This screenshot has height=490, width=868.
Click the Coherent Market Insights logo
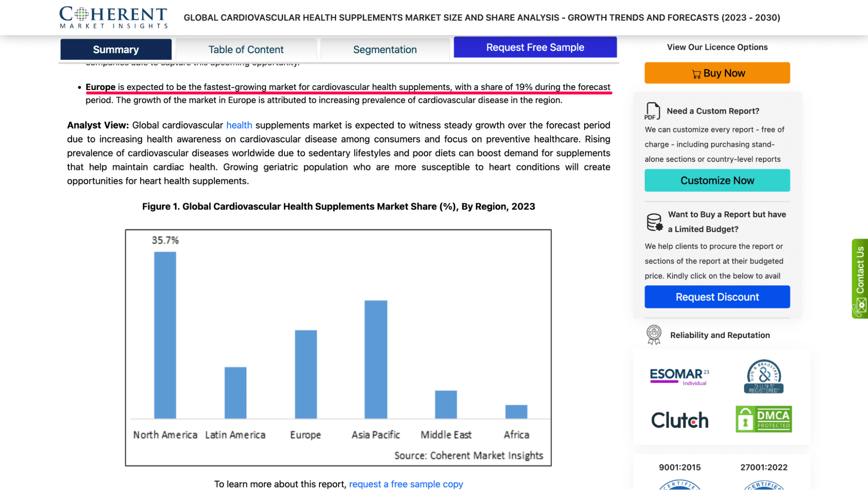tap(113, 17)
